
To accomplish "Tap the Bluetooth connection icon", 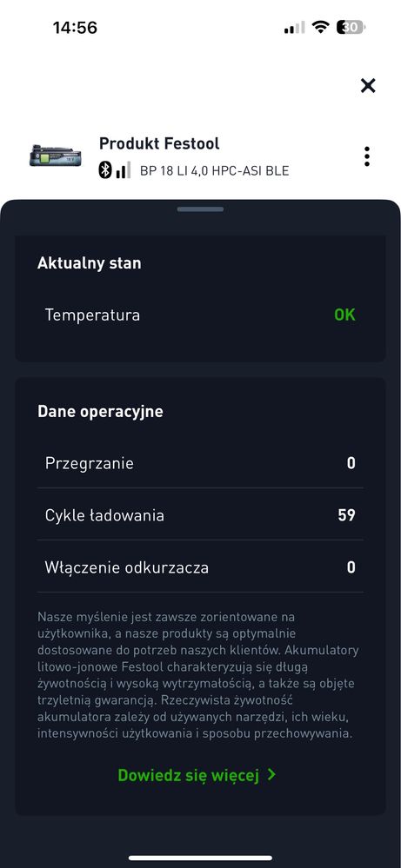I will [105, 170].
